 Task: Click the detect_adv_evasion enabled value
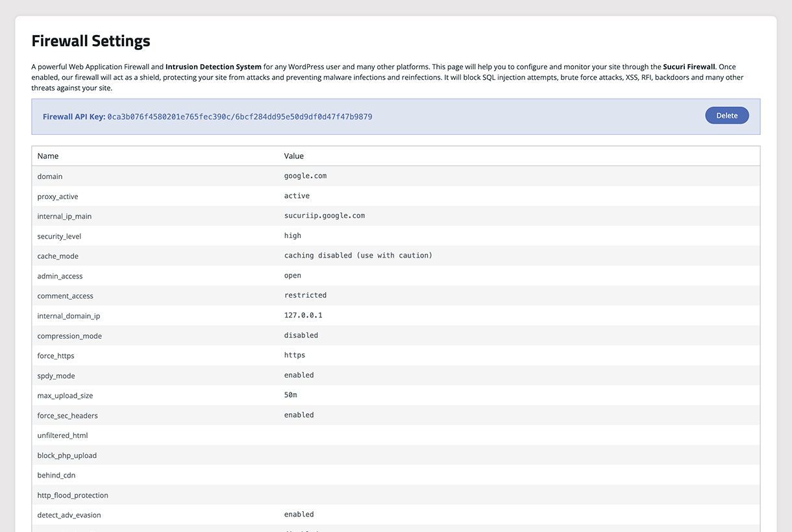[299, 514]
